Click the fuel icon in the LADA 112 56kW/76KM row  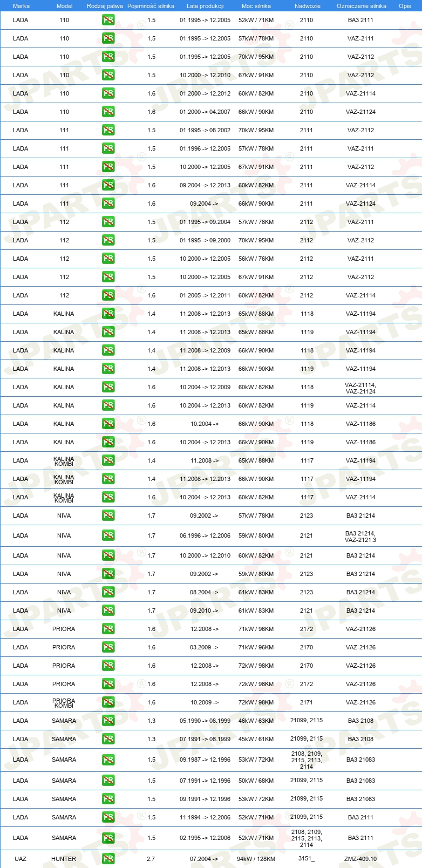[108, 259]
